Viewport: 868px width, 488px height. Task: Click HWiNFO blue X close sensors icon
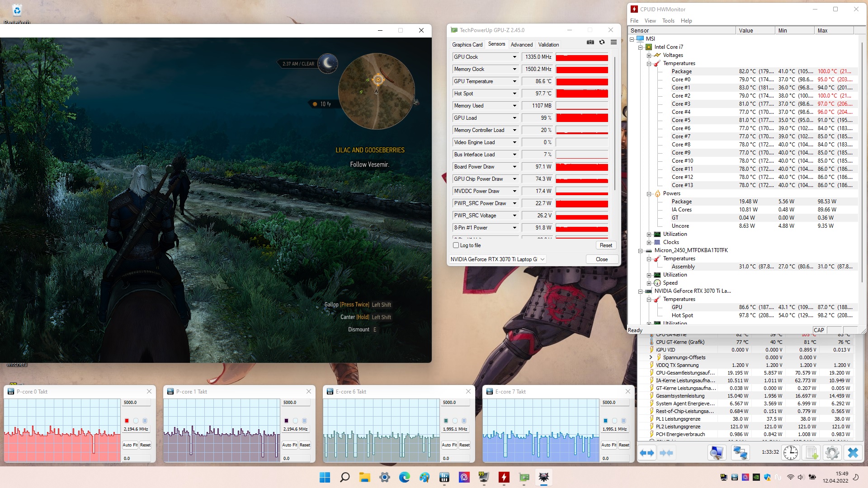(x=853, y=452)
